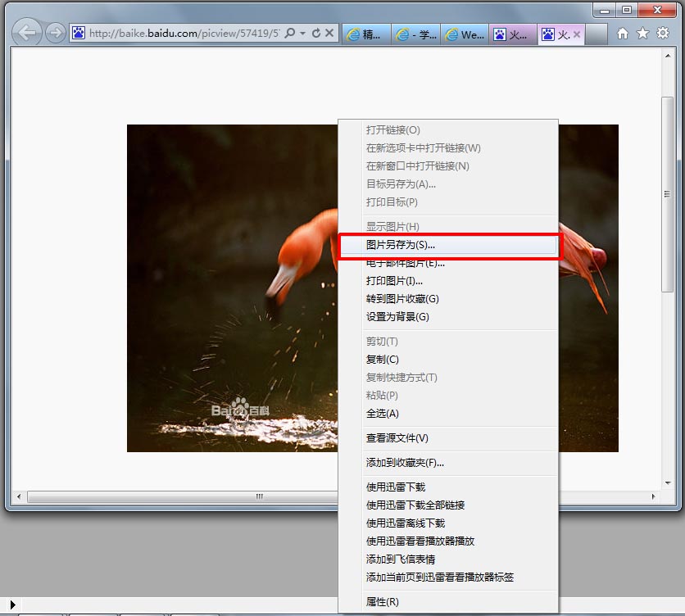Click 查看源文件(V) in context menu
This screenshot has width=685, height=616.
(x=397, y=438)
